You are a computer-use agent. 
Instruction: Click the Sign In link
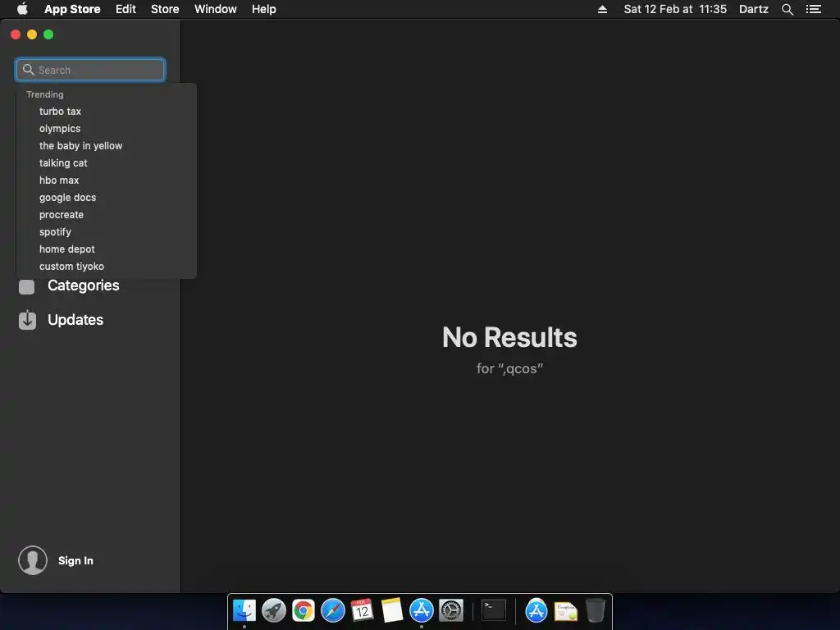(75, 560)
